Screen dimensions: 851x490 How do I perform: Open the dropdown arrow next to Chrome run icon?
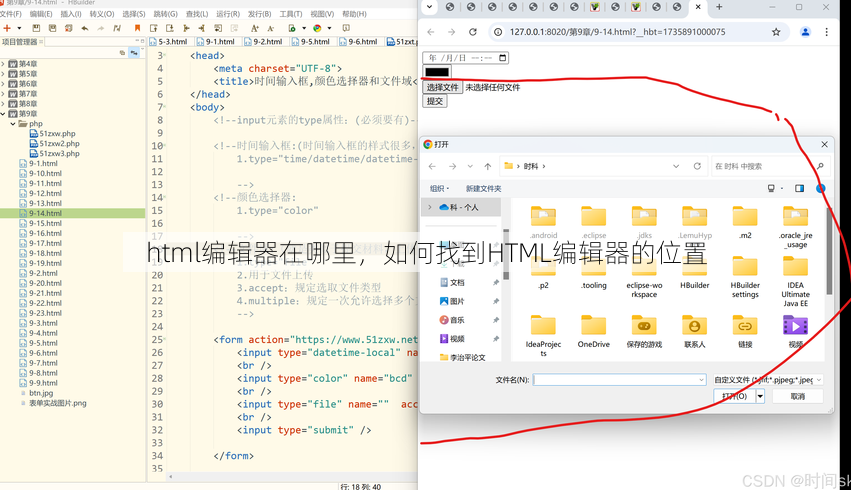[x=329, y=28]
